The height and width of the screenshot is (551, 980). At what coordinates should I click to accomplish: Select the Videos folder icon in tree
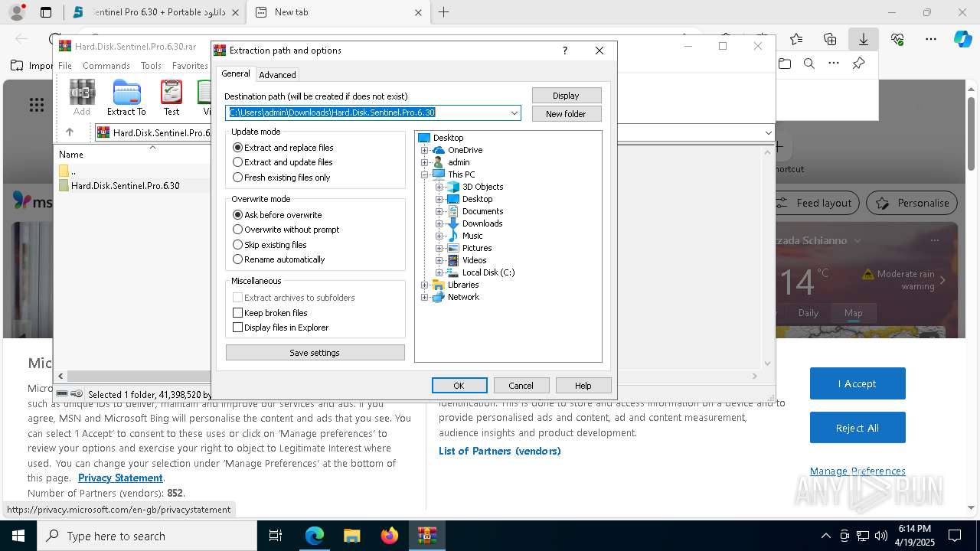(x=453, y=260)
